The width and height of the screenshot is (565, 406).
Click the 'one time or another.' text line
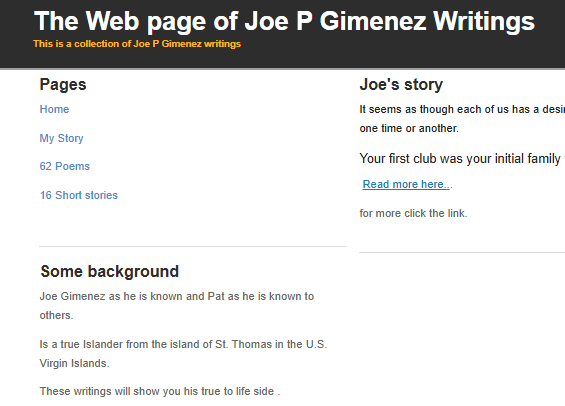[409, 128]
